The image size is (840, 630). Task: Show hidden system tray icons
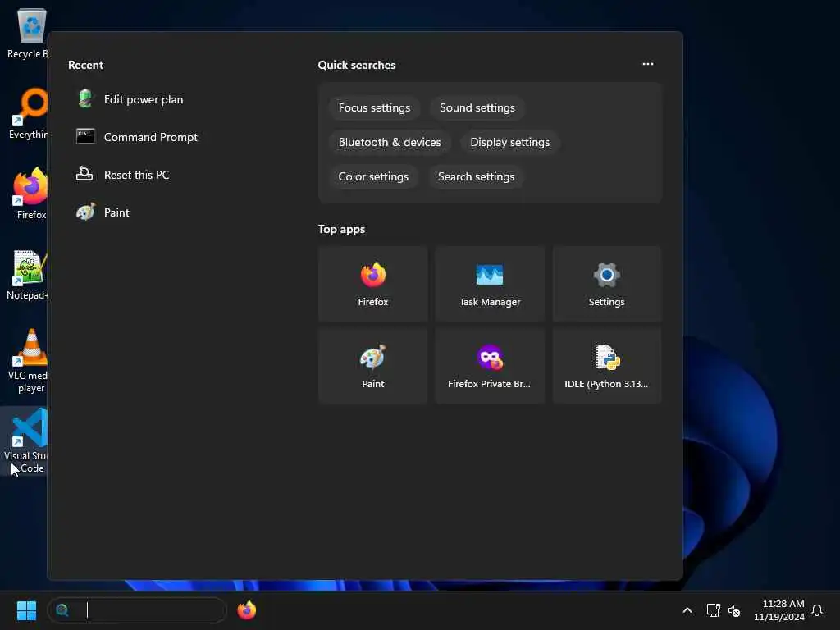[x=687, y=610]
